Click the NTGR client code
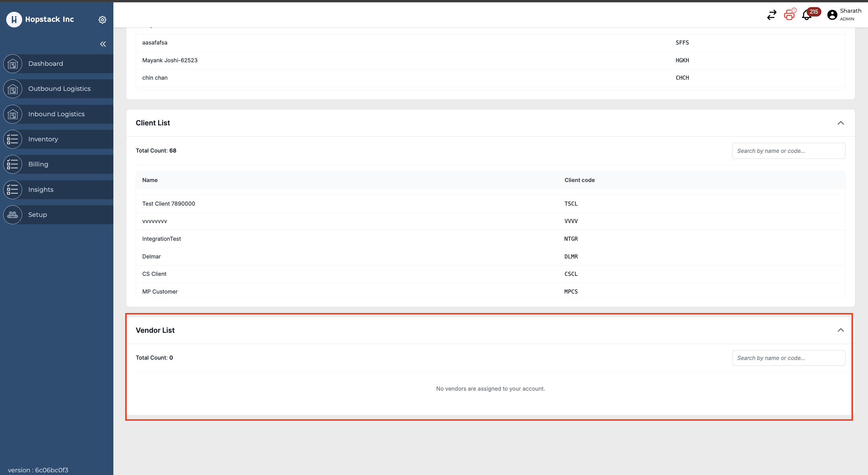This screenshot has height=475, width=868. click(571, 239)
